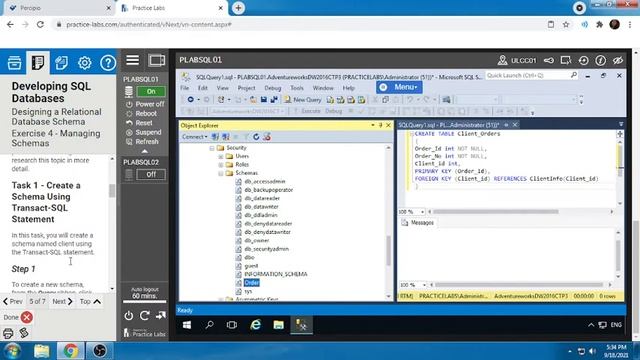Image resolution: width=640 pixels, height=360 pixels.
Task: Select the INFORMATION_SCHEMA schema
Action: [276, 274]
